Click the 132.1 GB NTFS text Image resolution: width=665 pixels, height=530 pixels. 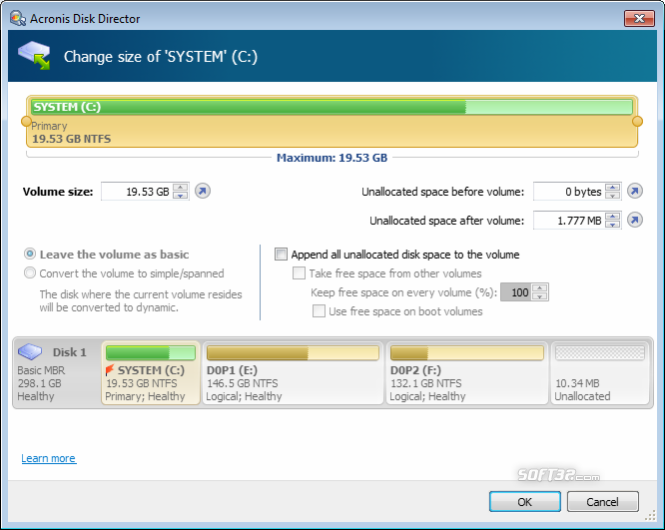coord(426,383)
